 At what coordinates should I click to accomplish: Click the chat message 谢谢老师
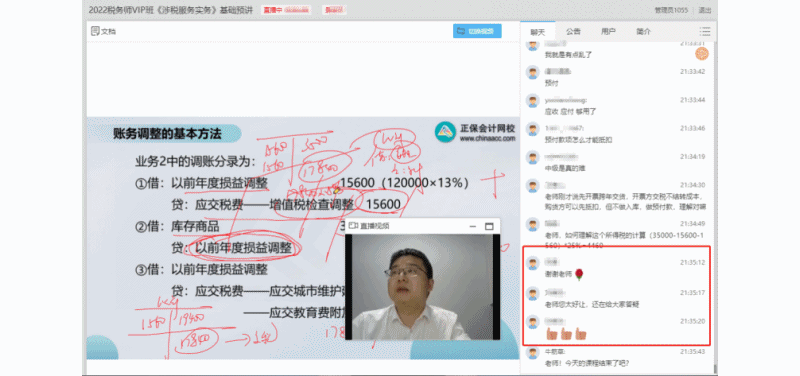point(559,275)
